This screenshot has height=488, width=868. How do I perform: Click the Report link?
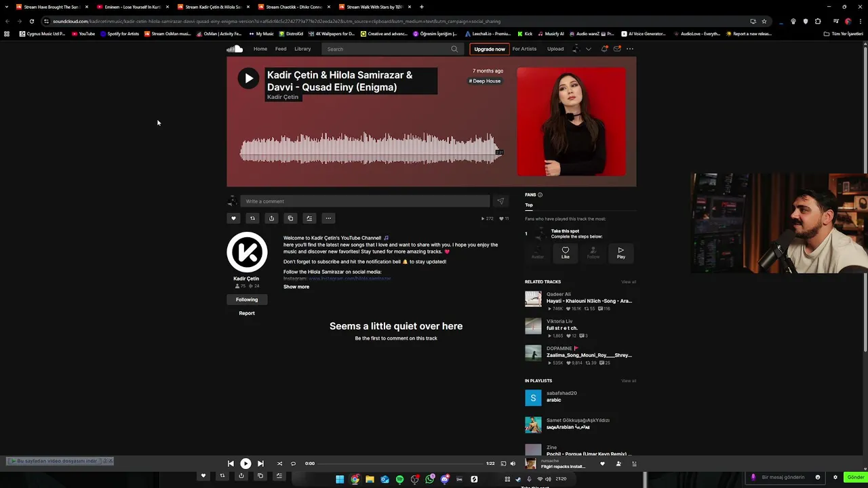point(247,313)
